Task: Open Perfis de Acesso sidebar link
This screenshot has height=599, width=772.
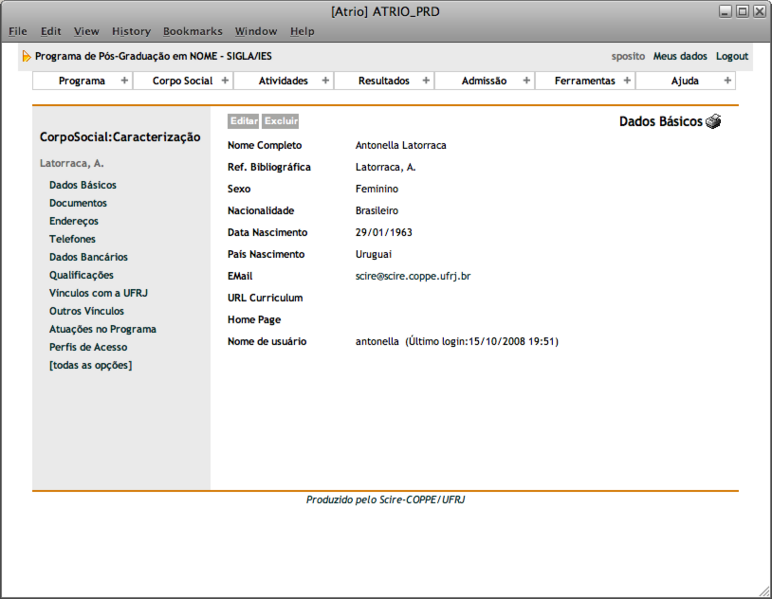Action: pyautogui.click(x=88, y=347)
